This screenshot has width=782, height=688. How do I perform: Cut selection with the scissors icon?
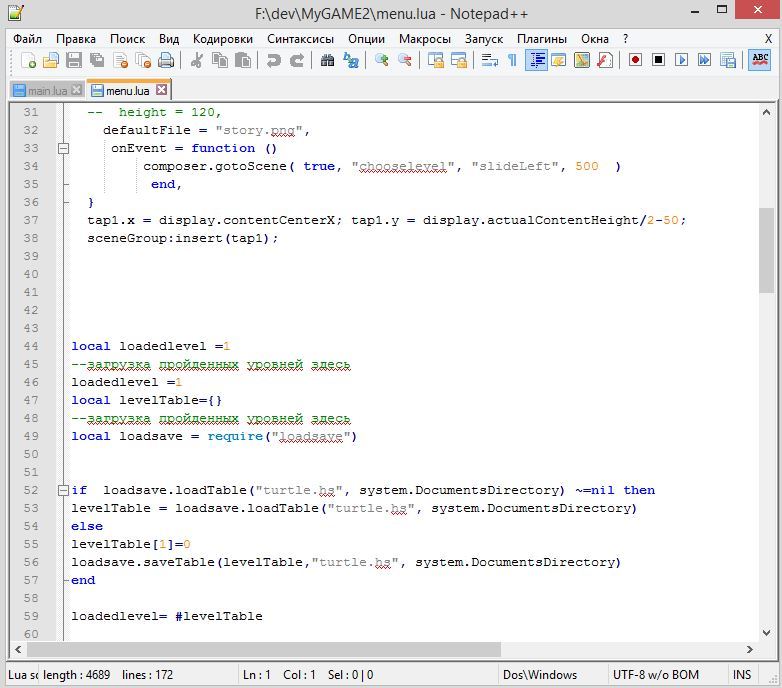[x=196, y=60]
